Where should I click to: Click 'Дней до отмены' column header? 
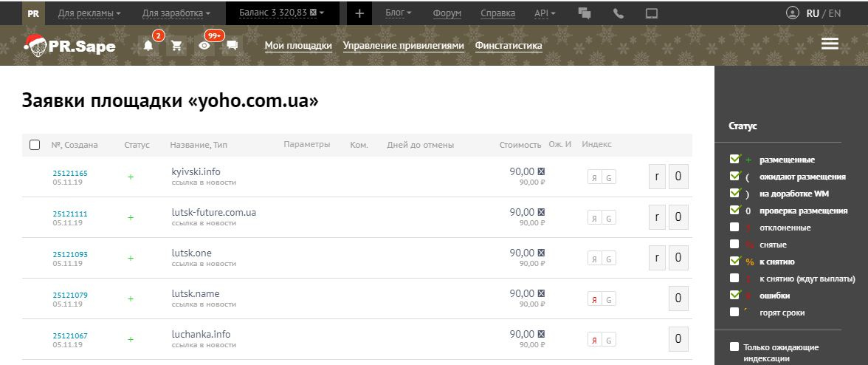coord(420,145)
